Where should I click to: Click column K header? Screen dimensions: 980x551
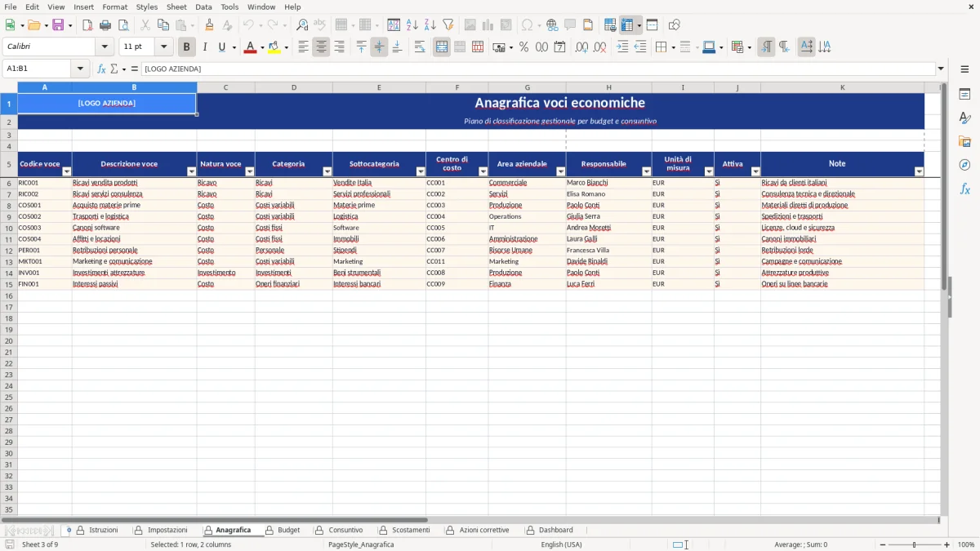tap(842, 87)
